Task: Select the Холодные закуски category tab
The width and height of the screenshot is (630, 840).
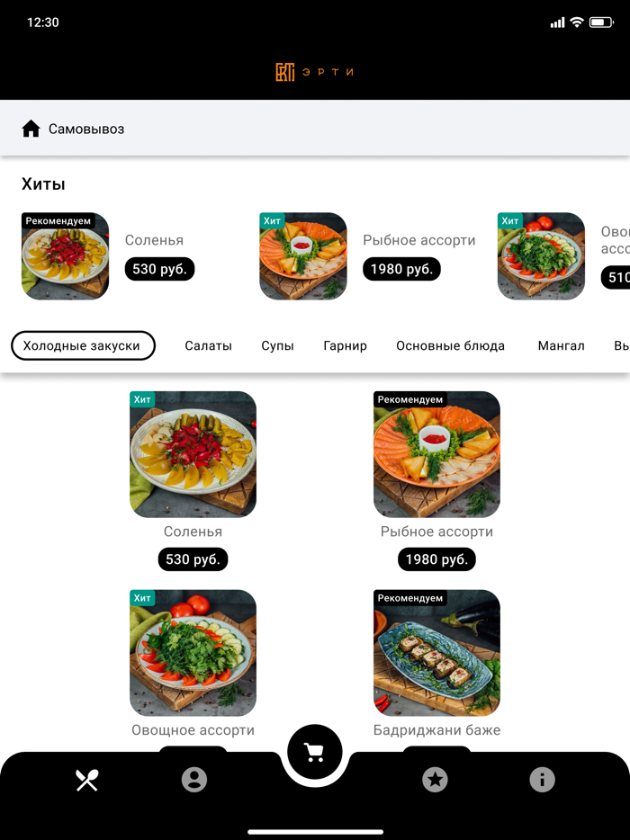Action: 83,345
